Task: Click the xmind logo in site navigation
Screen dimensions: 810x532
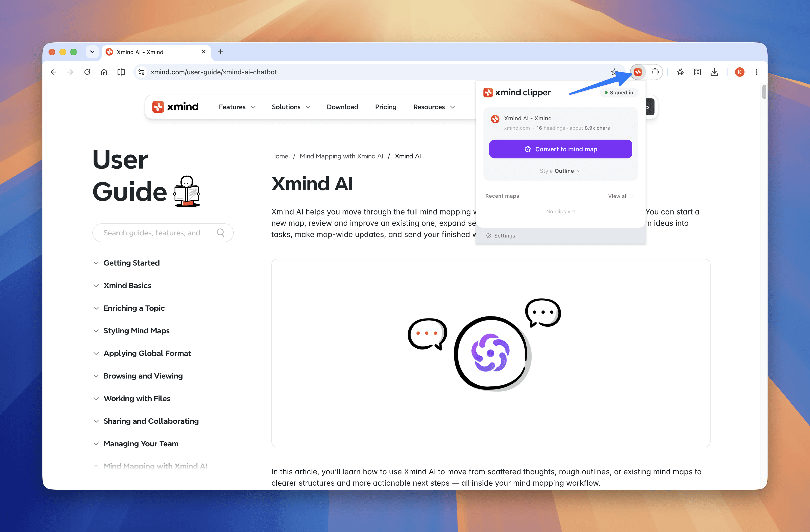Action: point(175,107)
